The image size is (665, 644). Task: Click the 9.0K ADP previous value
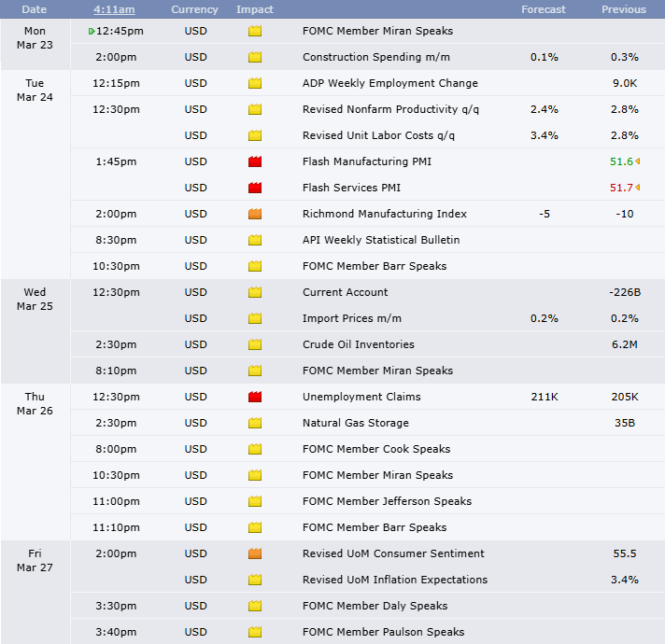[625, 83]
